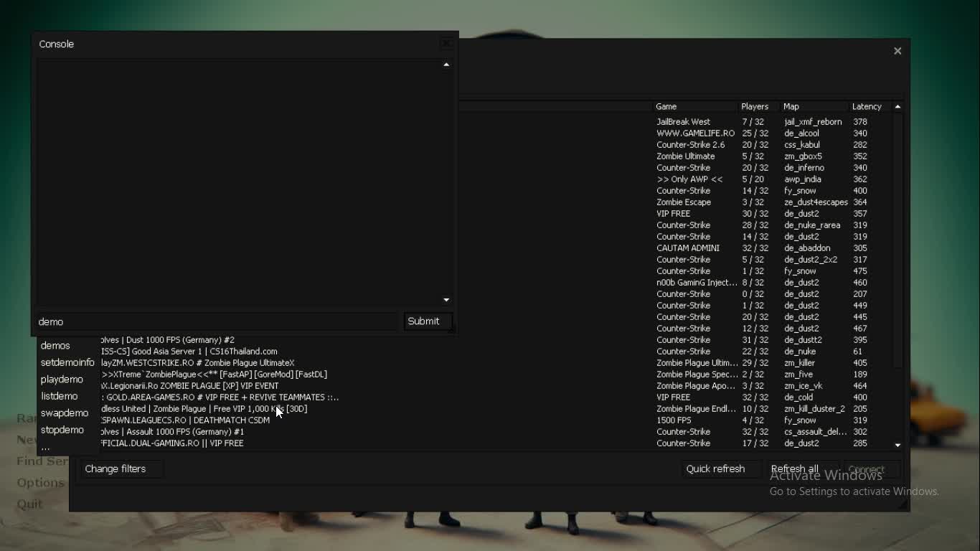980x551 pixels.
Task: Sort servers by the Game column
Action: [695, 107]
